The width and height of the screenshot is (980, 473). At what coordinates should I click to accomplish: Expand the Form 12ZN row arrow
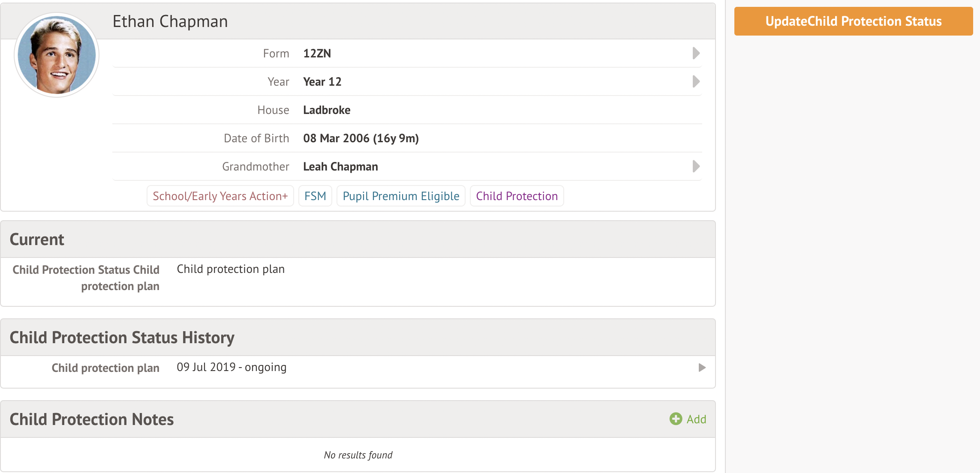(x=696, y=53)
